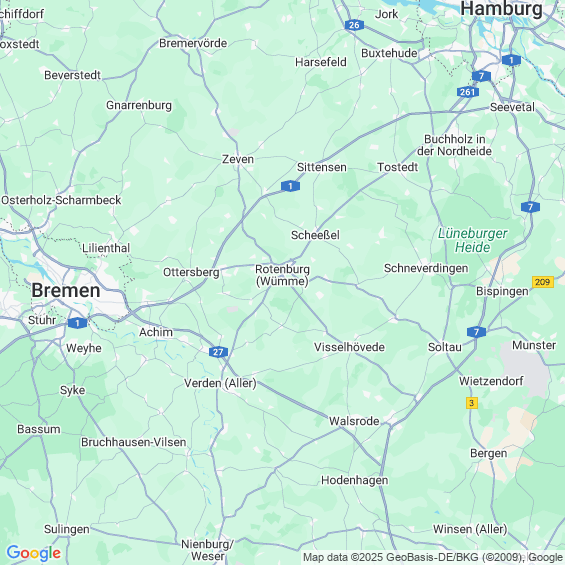This screenshot has height=565, width=565.
Task: Click the Rotenburg (Wümme) label
Action: click(x=282, y=275)
